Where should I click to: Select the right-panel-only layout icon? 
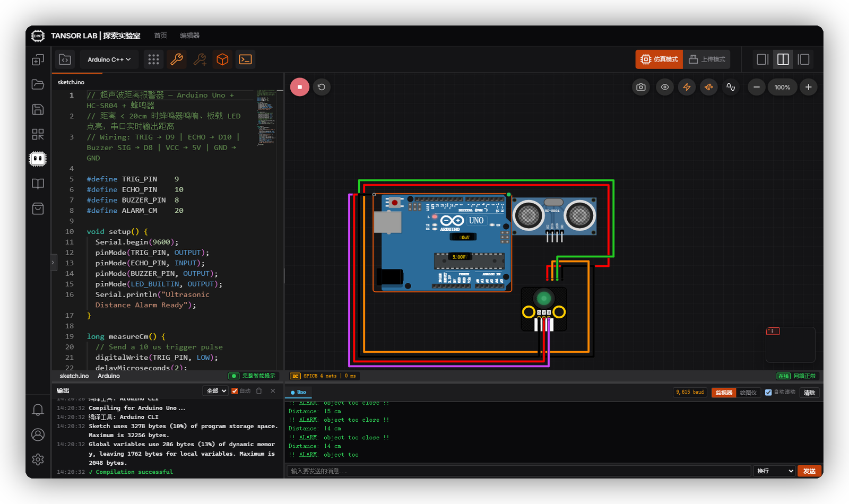pos(763,59)
